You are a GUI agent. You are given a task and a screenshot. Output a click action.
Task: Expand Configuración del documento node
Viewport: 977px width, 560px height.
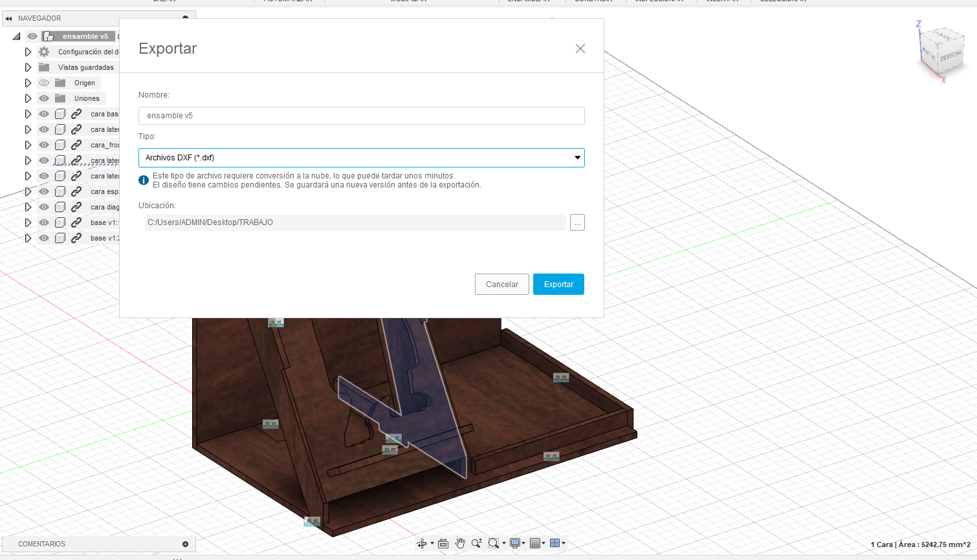[x=28, y=52]
